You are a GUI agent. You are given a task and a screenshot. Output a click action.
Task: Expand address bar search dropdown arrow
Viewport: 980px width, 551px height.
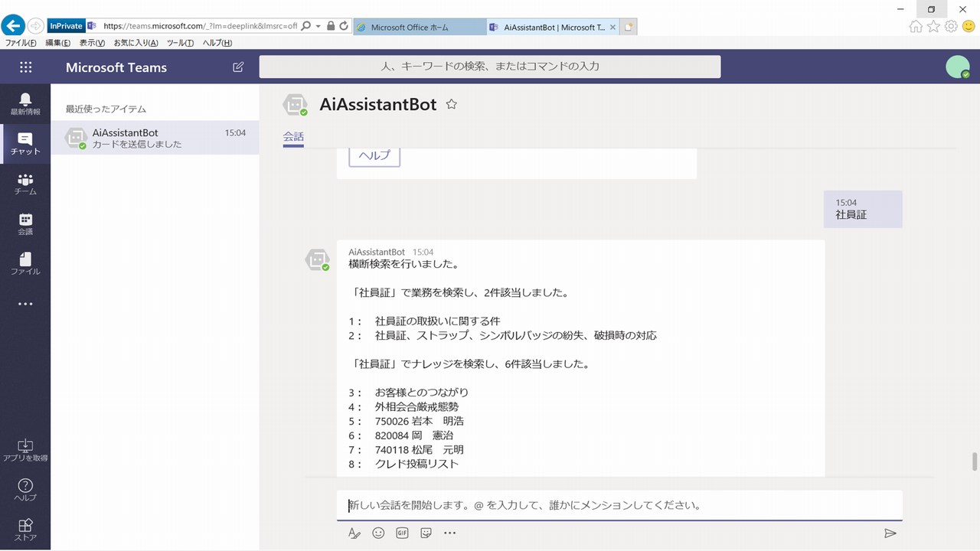318,26
